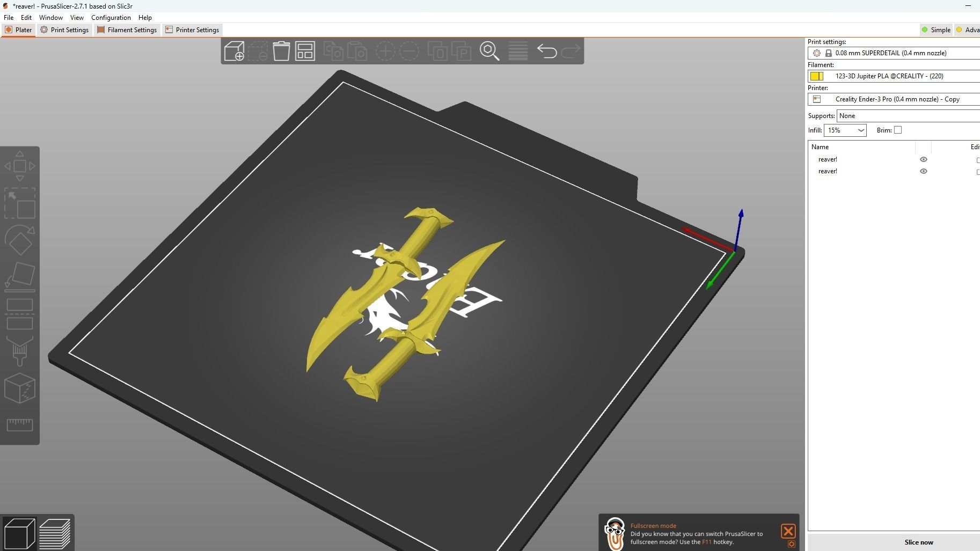
Task: Open the print settings preset dropdown
Action: point(894,53)
